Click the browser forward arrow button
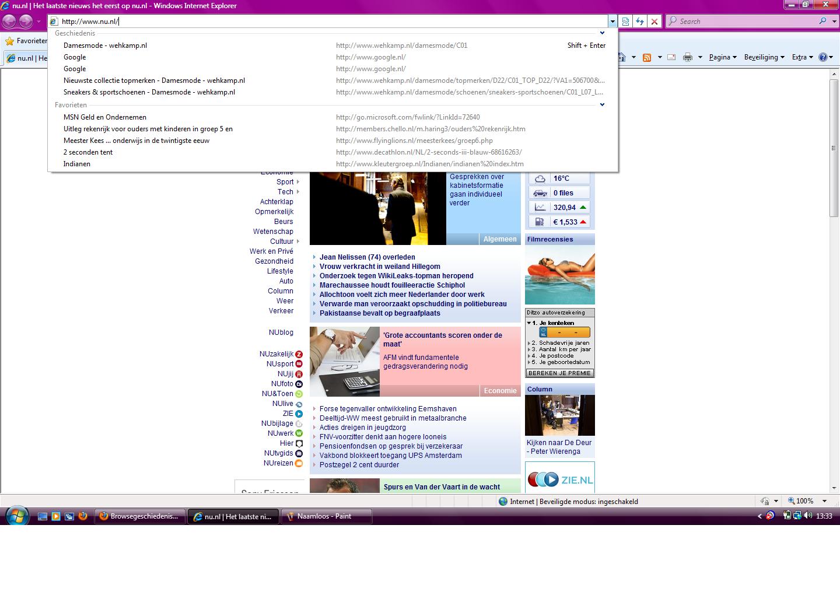This screenshot has width=840, height=616. tap(26, 22)
